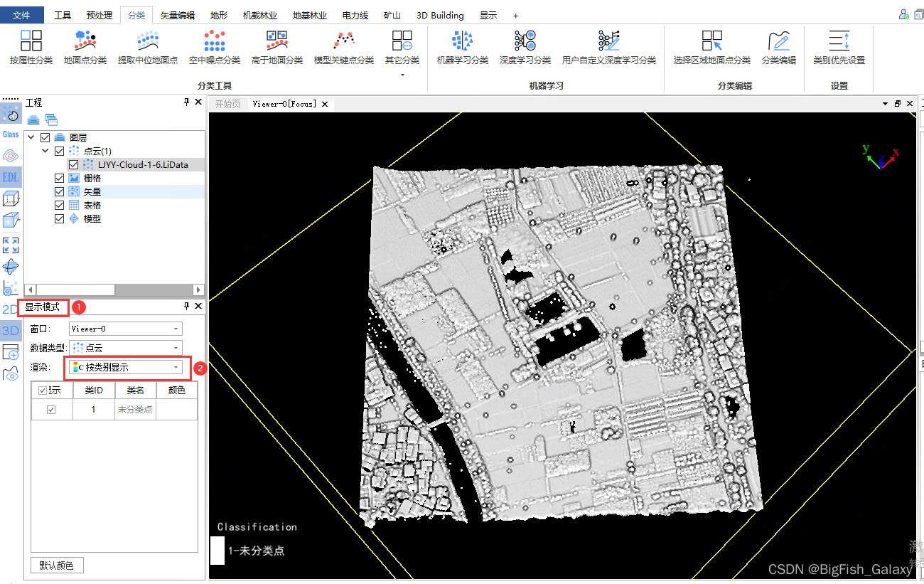Toggle the 表格 layer checkbox
This screenshot has width=924, height=584.
tap(59, 205)
